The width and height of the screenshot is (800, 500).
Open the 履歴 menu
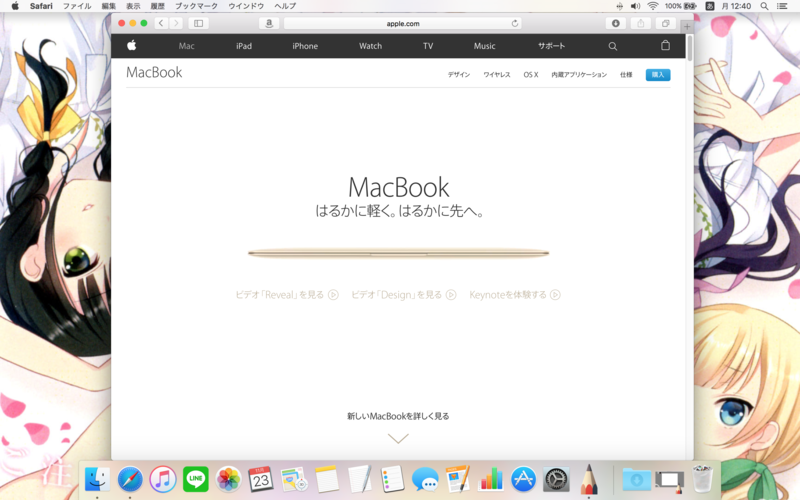(x=158, y=6)
